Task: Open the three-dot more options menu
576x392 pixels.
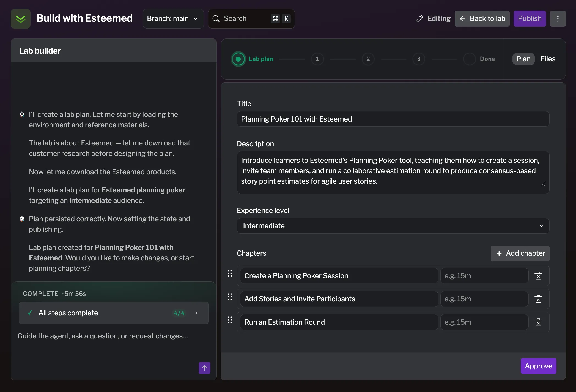Action: (558, 19)
